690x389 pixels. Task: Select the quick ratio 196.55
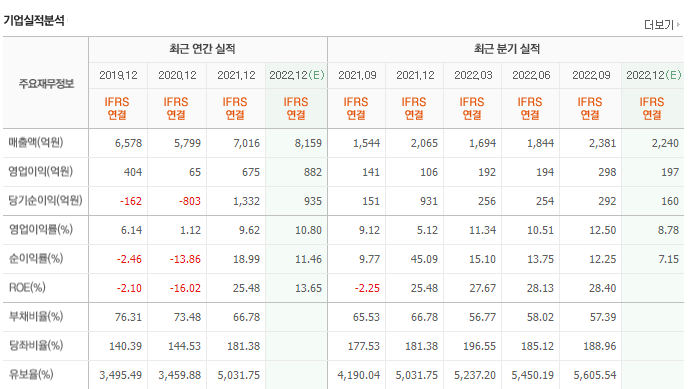coord(479,347)
